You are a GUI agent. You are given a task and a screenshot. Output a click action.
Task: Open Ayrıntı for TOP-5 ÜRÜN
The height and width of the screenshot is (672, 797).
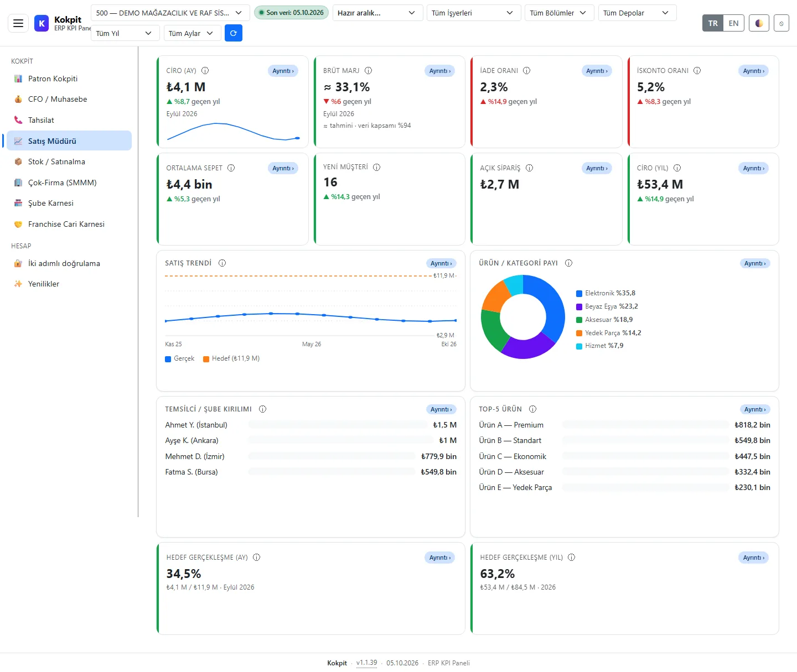pos(755,409)
